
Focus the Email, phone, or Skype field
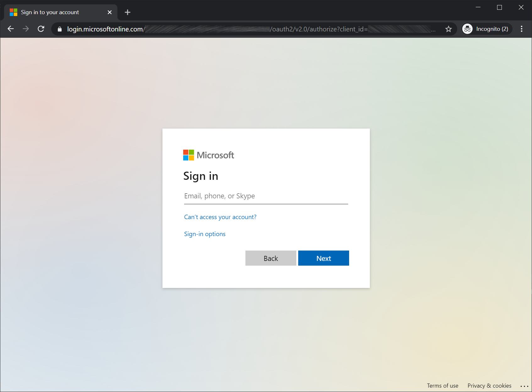point(266,196)
